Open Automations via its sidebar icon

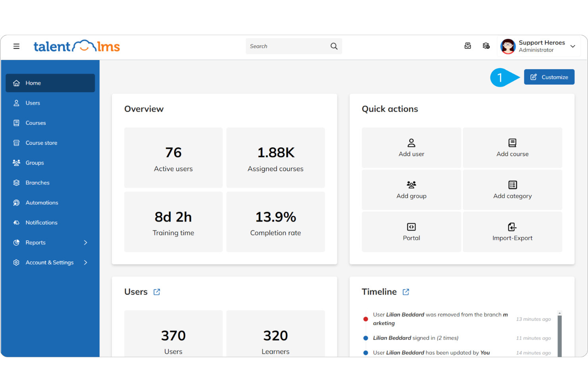[x=16, y=203]
